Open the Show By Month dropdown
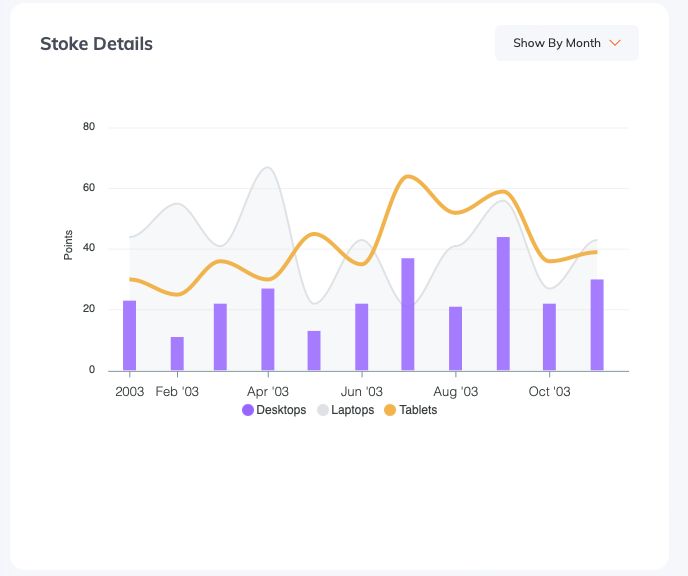Image resolution: width=688 pixels, height=576 pixels. (x=566, y=43)
